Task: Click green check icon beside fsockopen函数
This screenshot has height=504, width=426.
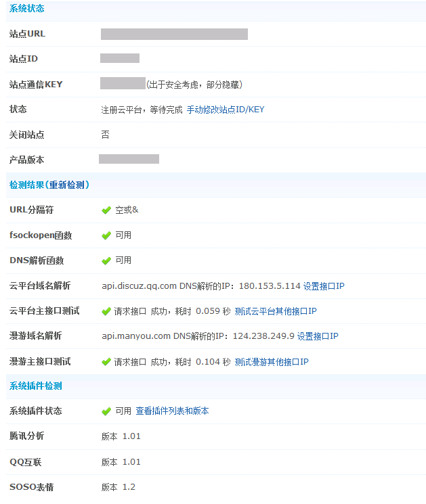Action: [106, 236]
